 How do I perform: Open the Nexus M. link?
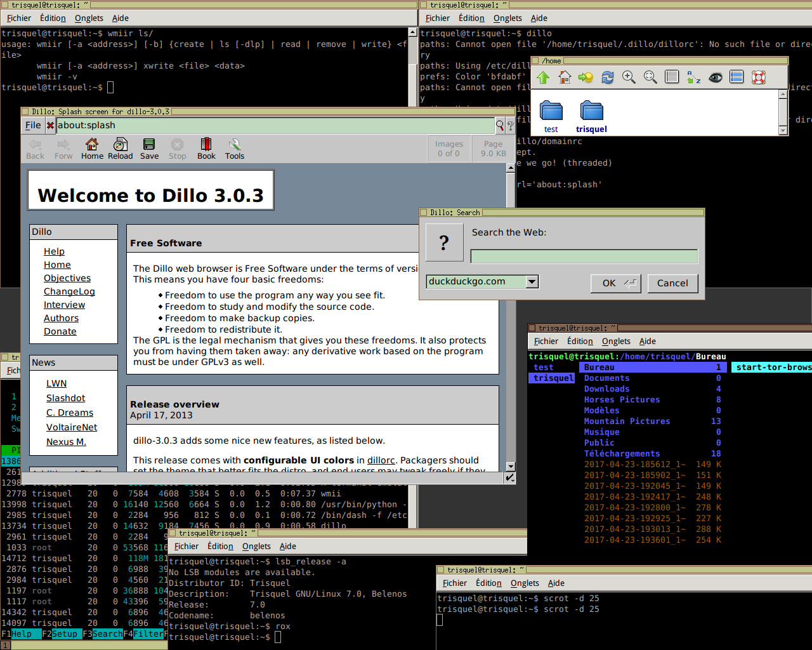[66, 442]
